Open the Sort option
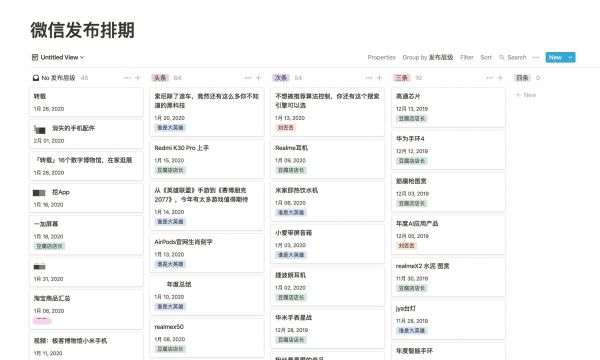This screenshot has height=360, width=600. tap(486, 57)
